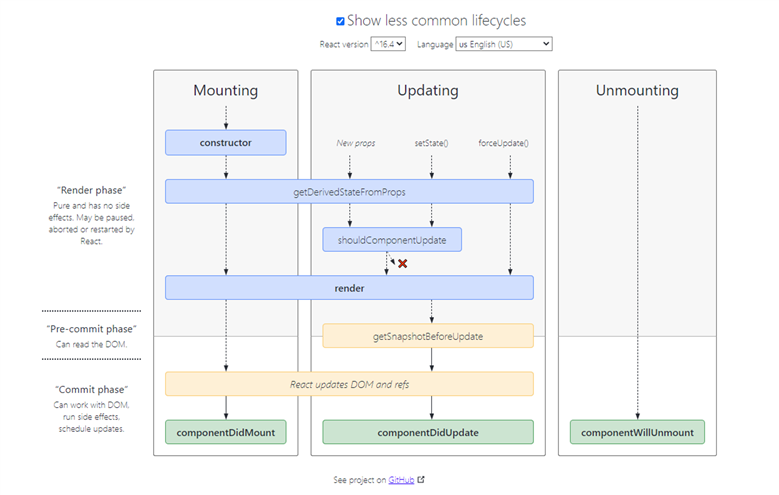Click the shouldComponentUpdate box
779x495 pixels.
coord(392,240)
